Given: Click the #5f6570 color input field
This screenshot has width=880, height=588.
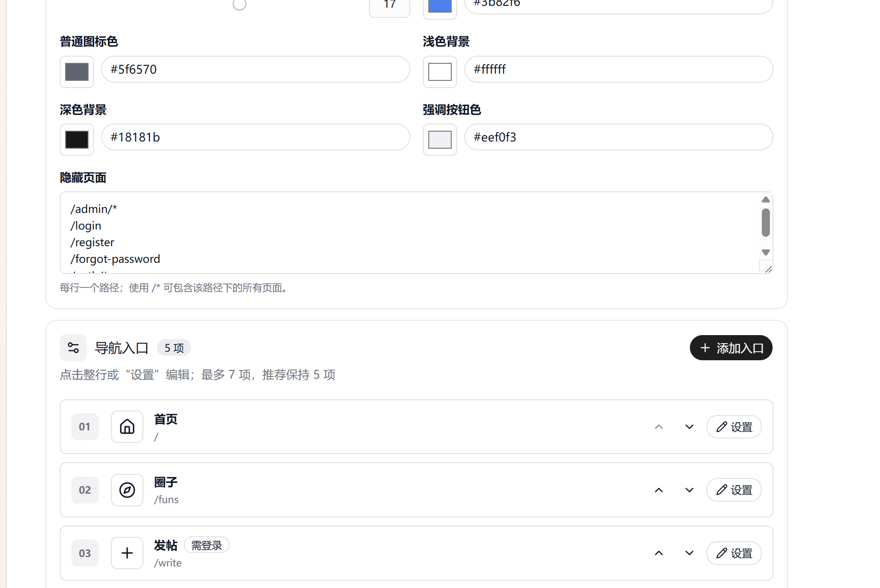Looking at the screenshot, I should pos(256,69).
